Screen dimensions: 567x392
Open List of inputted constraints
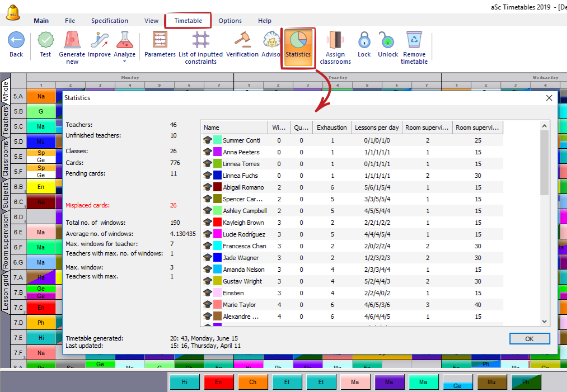pos(200,41)
